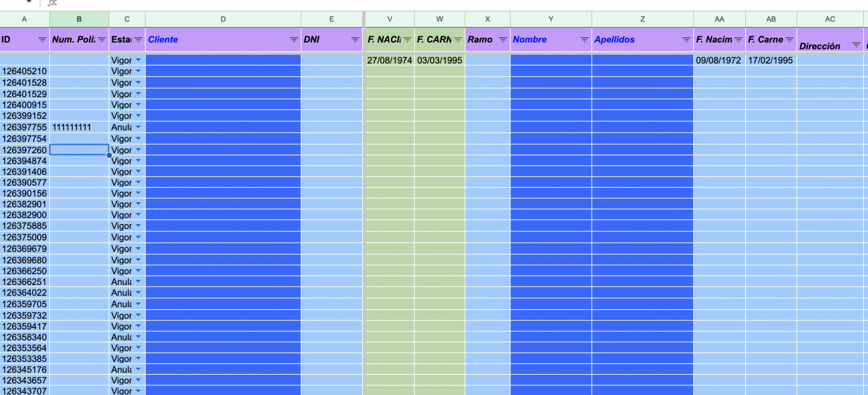Select the date cell 09/08/1972
This screenshot has height=395, width=868.
pos(719,60)
